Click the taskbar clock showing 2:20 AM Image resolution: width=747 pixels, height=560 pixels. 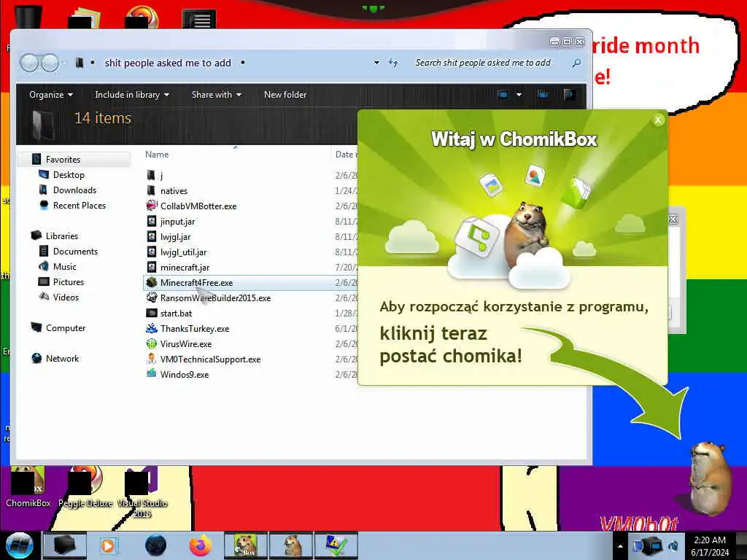pyautogui.click(x=710, y=546)
